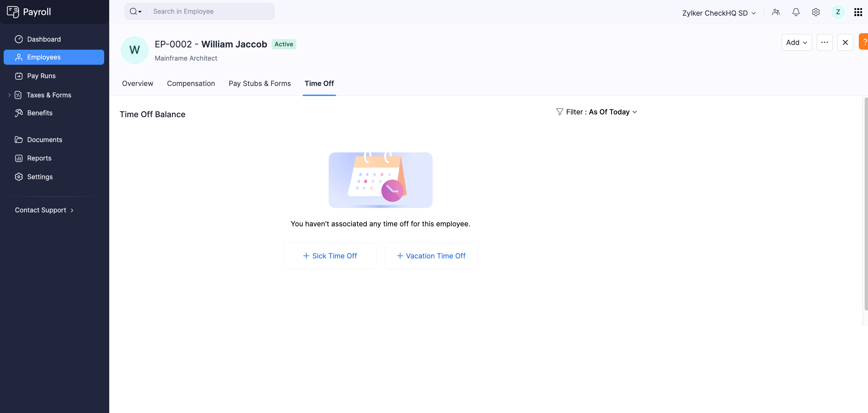
Task: Select the Time Off tab
Action: click(x=319, y=83)
